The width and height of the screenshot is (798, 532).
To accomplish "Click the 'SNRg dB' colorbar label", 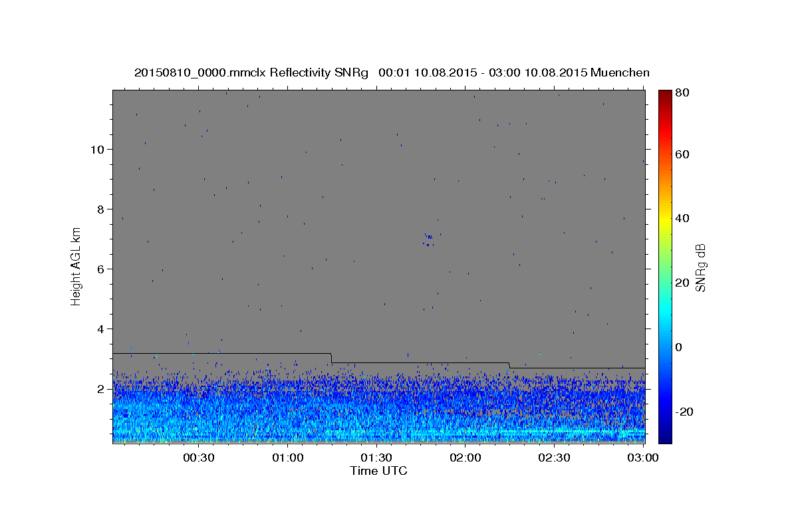I will coord(700,268).
